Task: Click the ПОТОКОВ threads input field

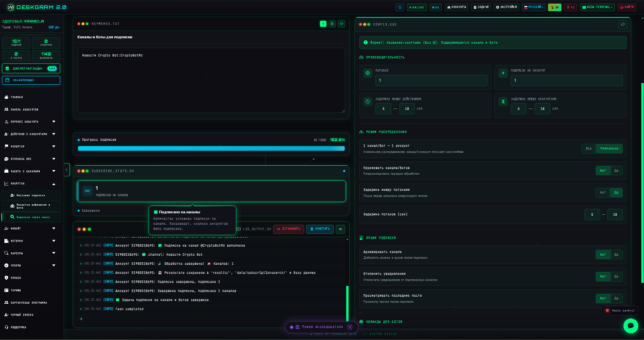Action: (431, 80)
